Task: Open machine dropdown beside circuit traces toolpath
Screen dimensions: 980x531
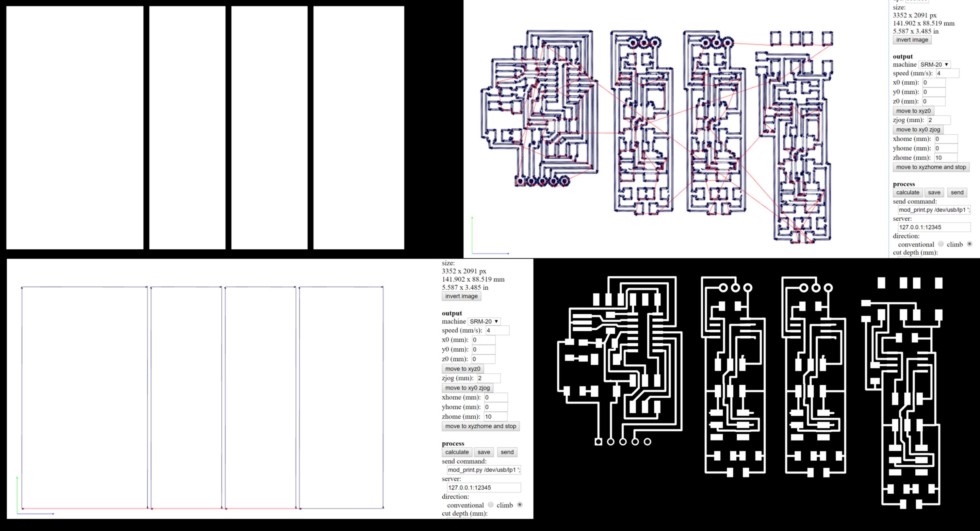Action: [x=934, y=65]
